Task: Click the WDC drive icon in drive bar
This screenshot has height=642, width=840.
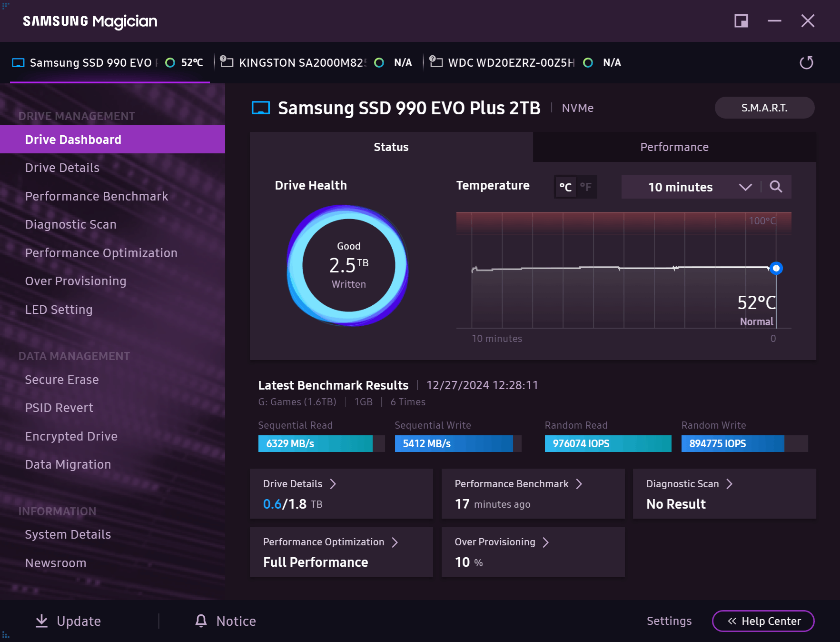Action: click(x=436, y=62)
